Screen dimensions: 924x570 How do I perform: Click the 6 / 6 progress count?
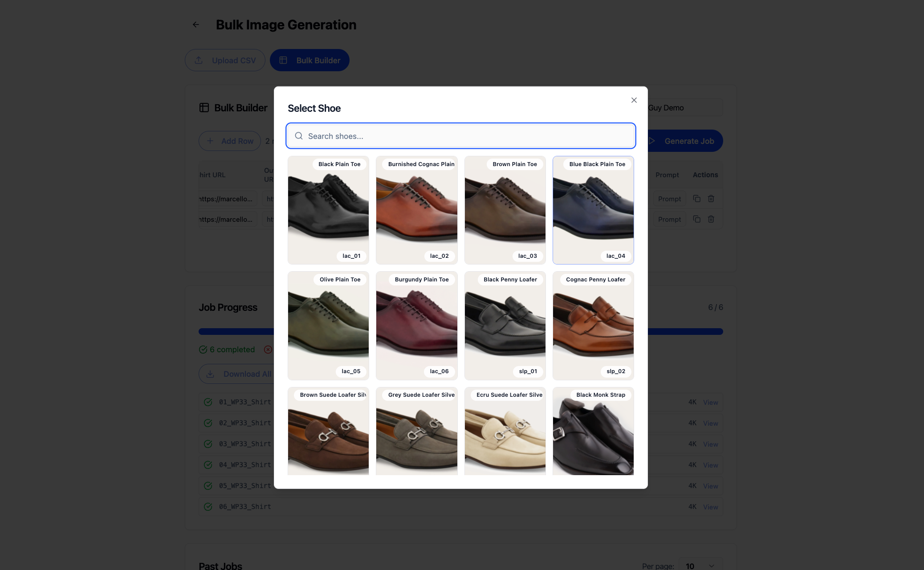716,307
